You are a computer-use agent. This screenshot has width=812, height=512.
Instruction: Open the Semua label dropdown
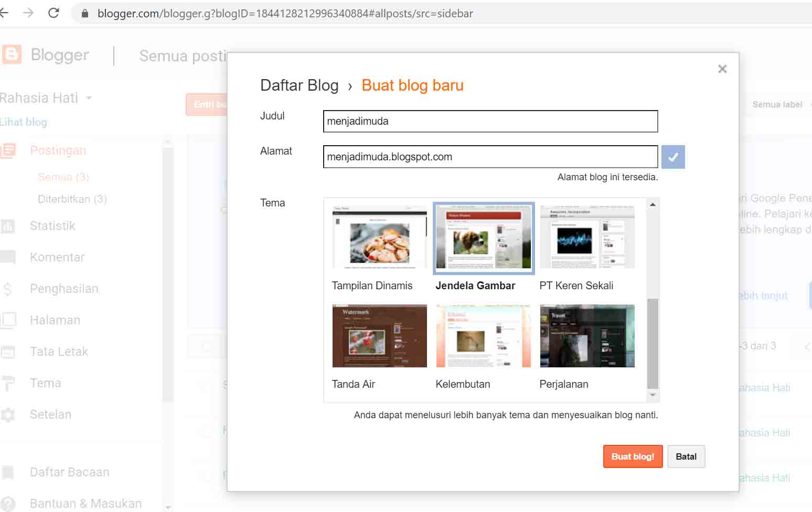[781, 105]
